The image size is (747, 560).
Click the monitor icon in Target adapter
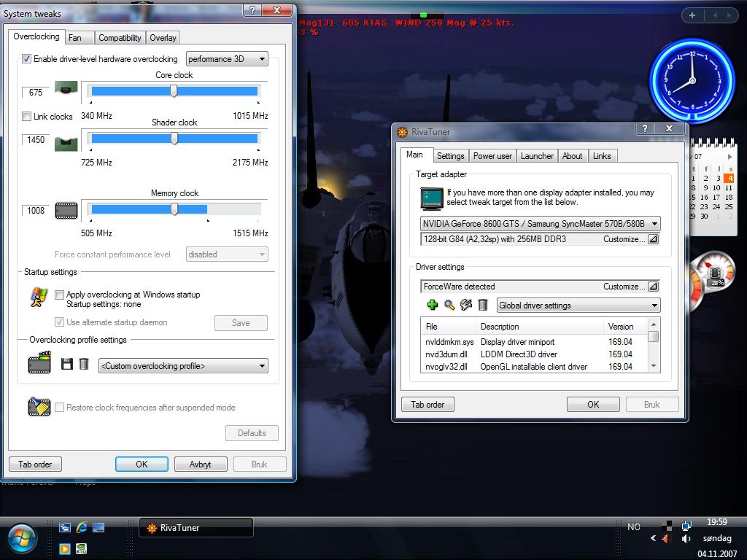point(432,198)
